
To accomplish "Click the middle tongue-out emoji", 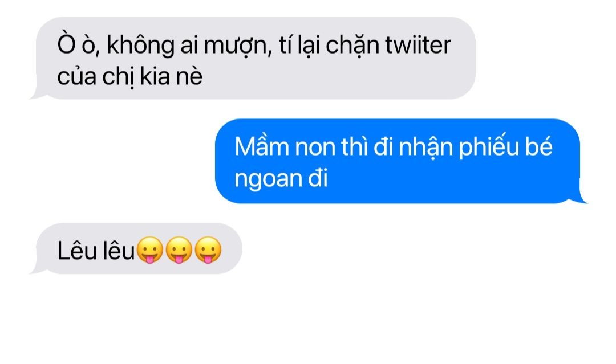I will [x=179, y=250].
